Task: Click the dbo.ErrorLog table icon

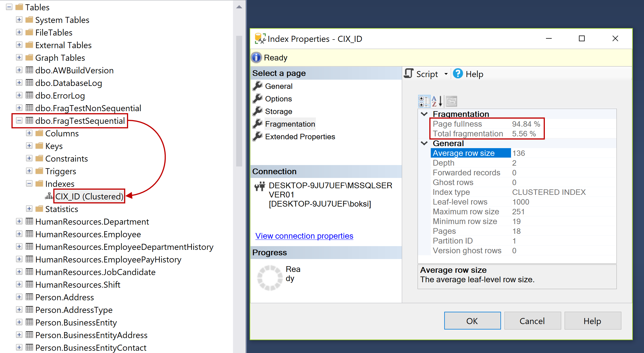Action: (29, 95)
